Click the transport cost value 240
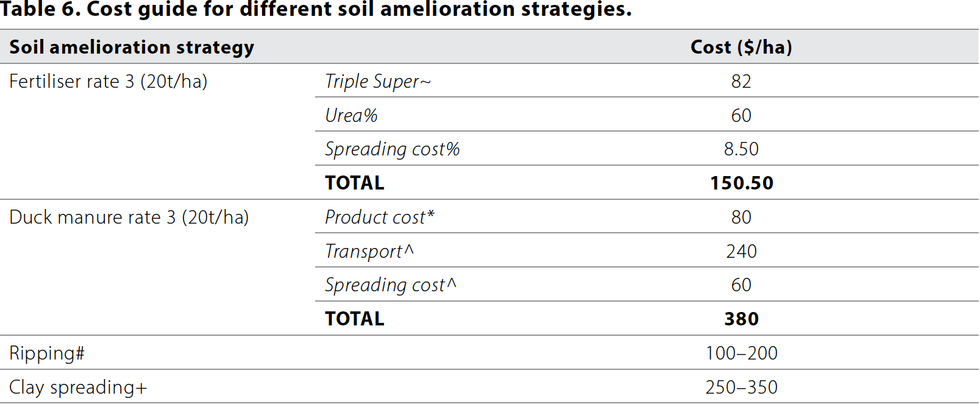This screenshot has width=980, height=404. [741, 252]
